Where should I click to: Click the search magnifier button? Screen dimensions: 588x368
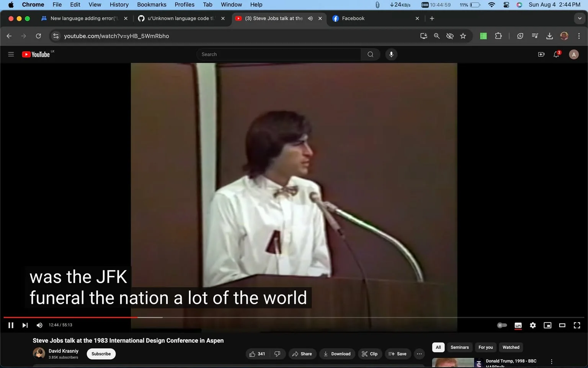370,54
